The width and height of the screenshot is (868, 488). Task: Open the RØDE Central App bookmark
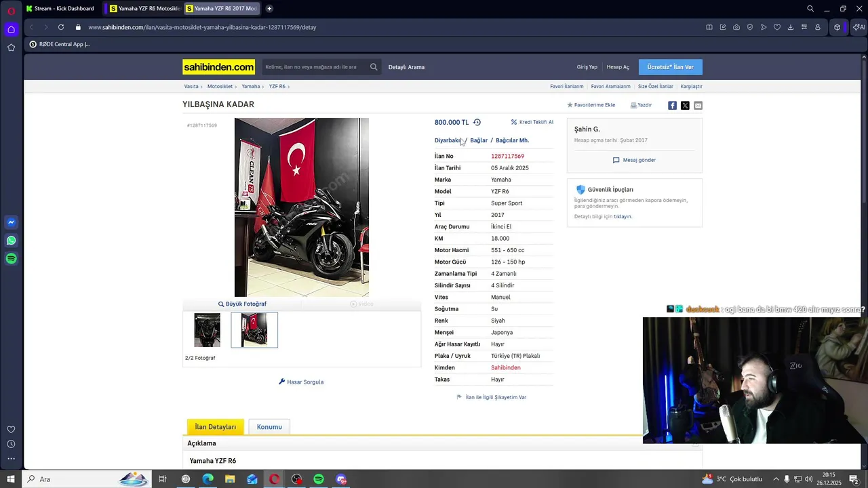pos(60,44)
